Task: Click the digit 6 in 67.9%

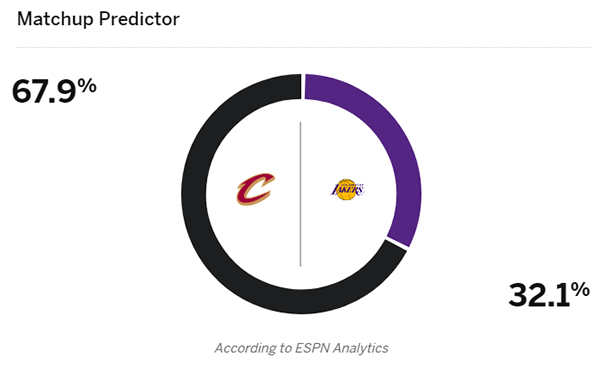Action: (22, 91)
